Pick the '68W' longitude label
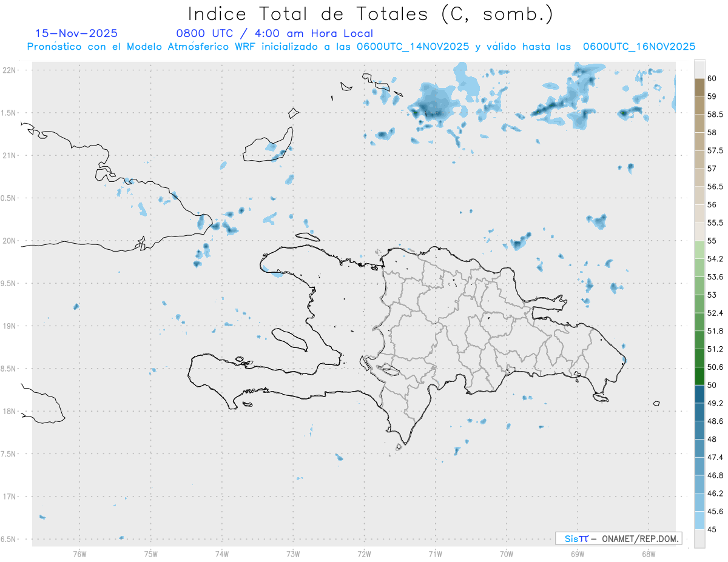This screenshot has width=728, height=562. 648,554
